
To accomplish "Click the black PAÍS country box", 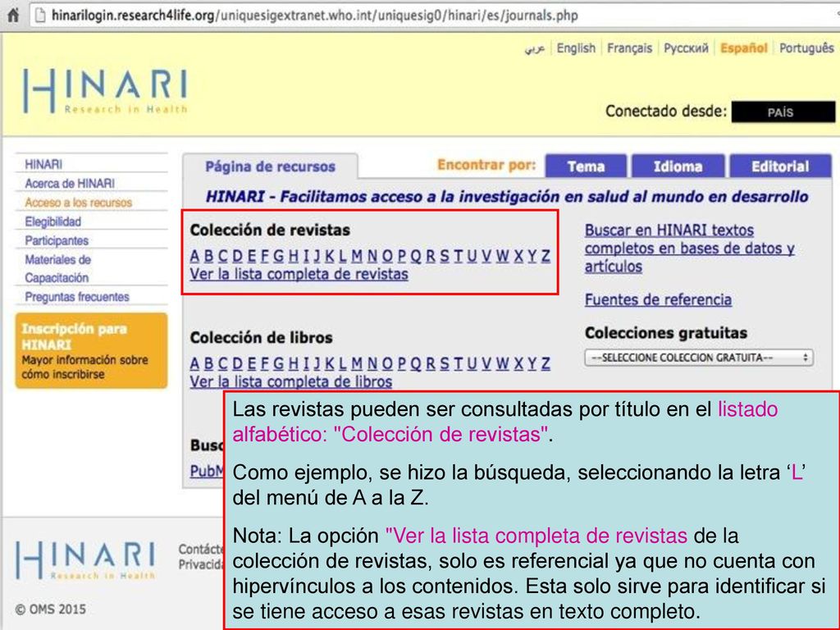I will coord(783,112).
